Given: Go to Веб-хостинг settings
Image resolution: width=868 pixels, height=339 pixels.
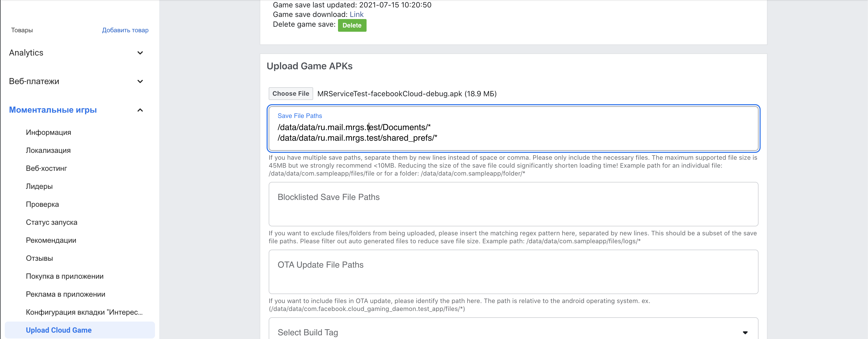Looking at the screenshot, I should [x=47, y=168].
